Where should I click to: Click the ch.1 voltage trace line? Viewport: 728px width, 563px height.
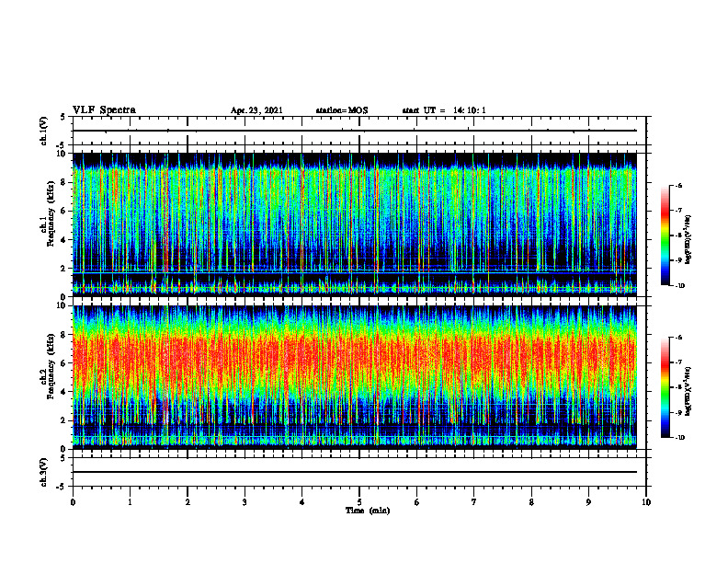tap(354, 131)
